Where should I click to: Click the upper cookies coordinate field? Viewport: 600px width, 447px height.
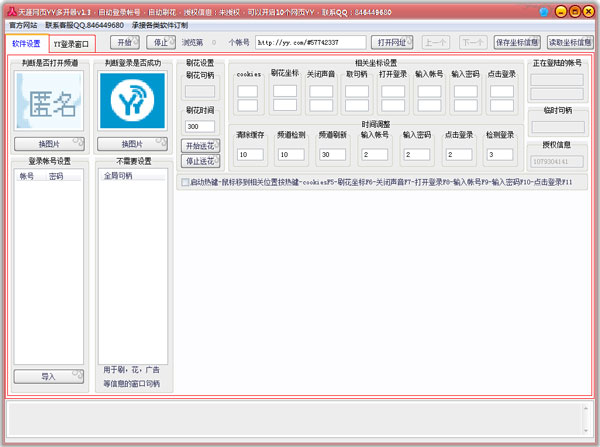(x=248, y=91)
